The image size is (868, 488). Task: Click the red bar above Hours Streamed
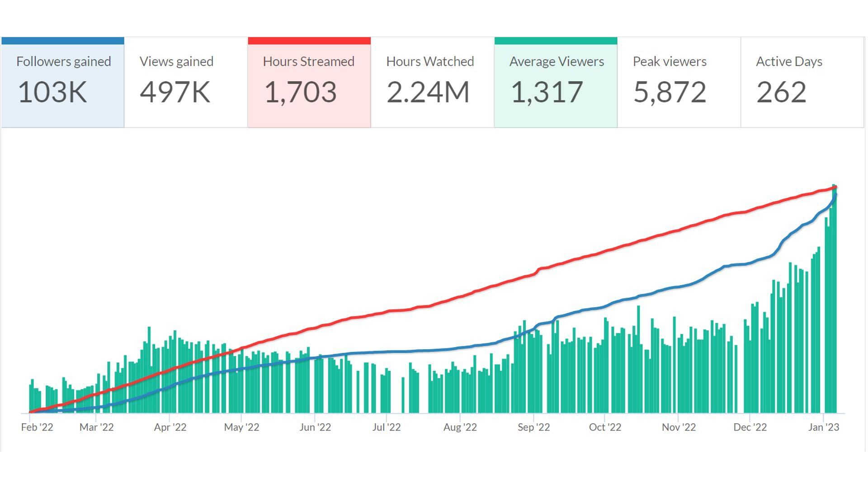point(309,41)
